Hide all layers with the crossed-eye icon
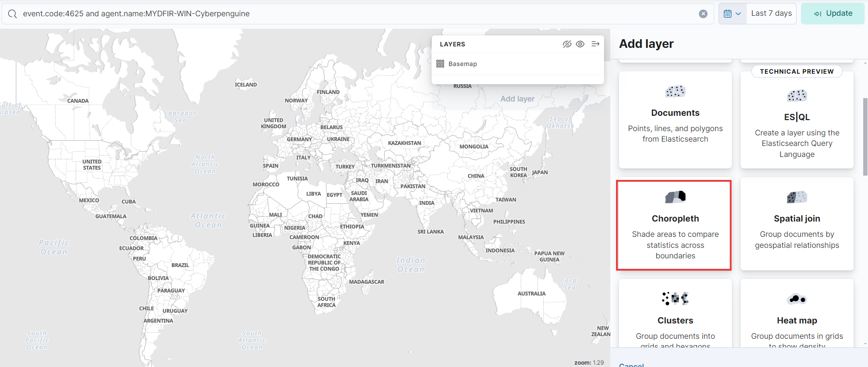 (567, 44)
